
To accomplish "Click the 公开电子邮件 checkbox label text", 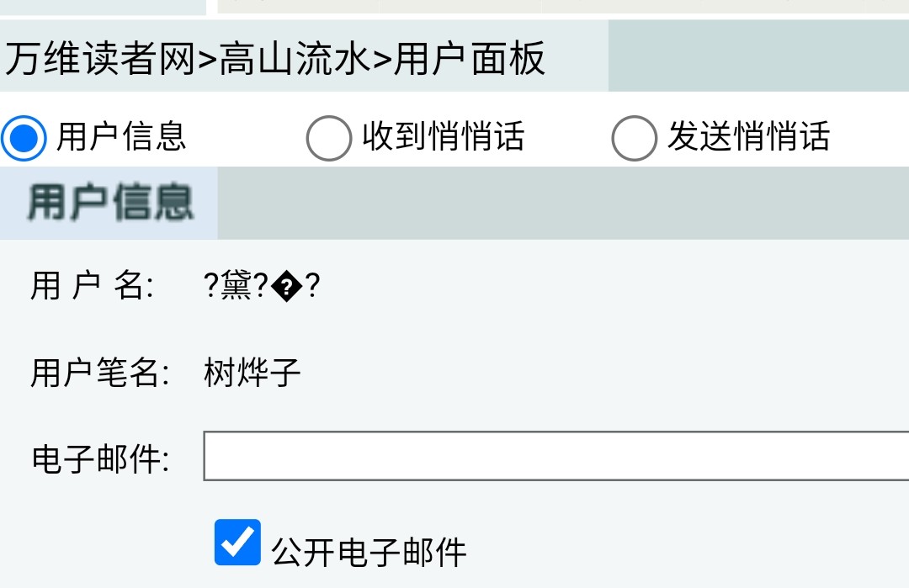I will point(369,553).
